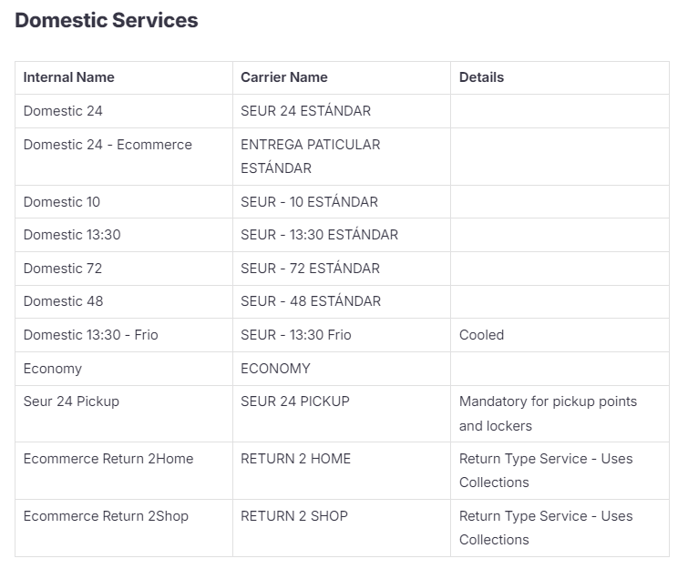This screenshot has width=688, height=579.
Task: Click the Mandatory for pickup points text
Action: (x=548, y=401)
